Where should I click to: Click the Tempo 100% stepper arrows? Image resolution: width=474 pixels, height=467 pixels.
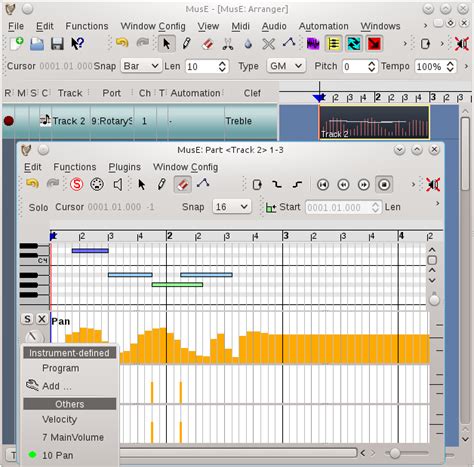point(450,66)
